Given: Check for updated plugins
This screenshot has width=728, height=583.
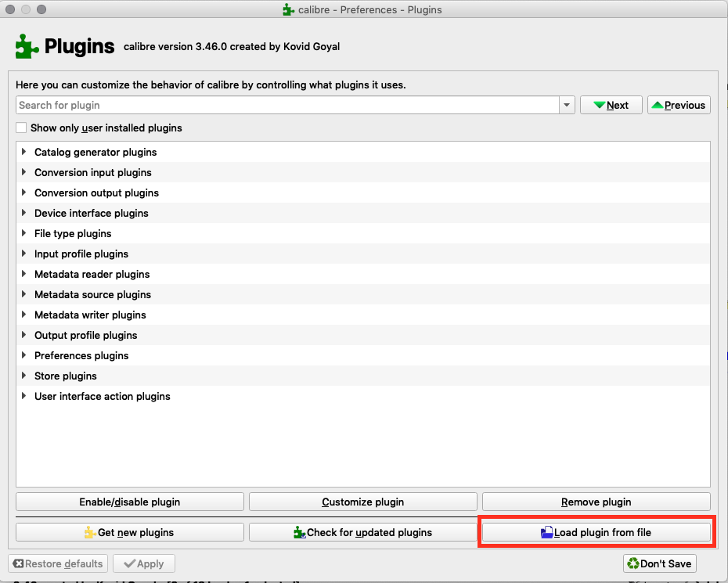Looking at the screenshot, I should [x=362, y=532].
